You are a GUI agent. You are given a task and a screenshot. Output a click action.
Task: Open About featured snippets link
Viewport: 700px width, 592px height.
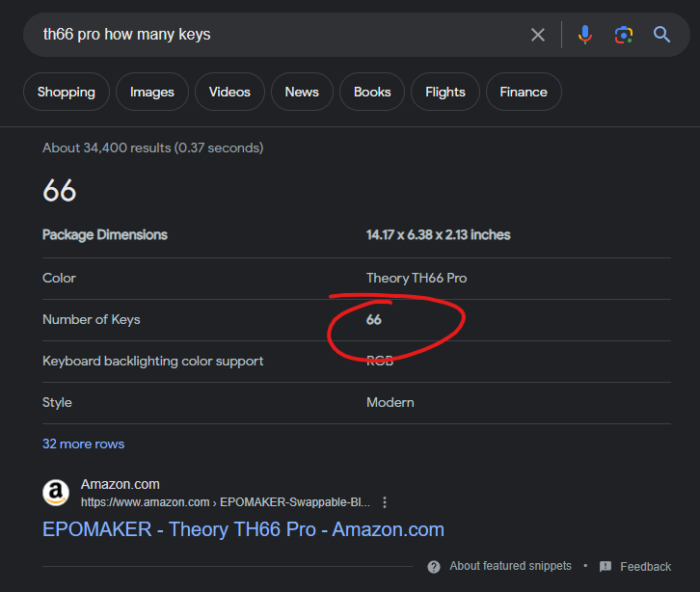pos(510,566)
